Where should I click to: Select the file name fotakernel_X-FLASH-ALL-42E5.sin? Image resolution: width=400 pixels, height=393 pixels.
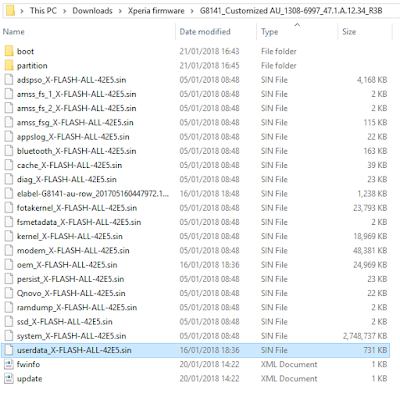point(77,208)
